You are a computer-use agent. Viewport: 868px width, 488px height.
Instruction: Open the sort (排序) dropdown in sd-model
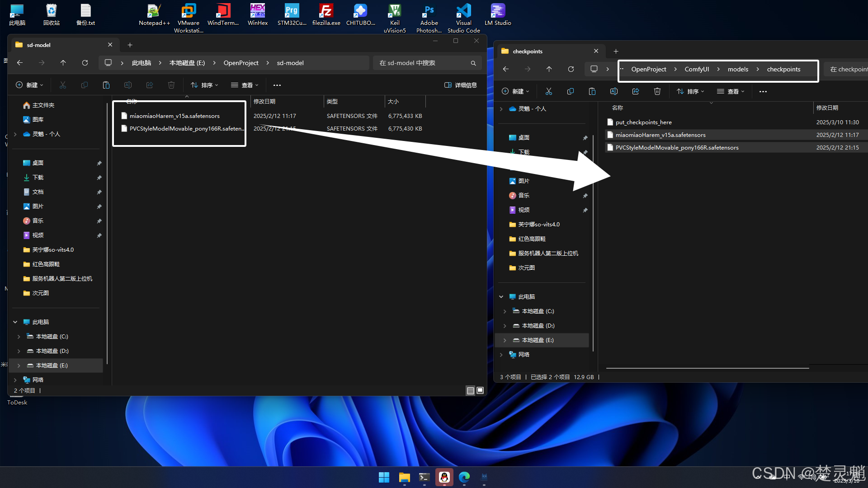[x=205, y=85]
